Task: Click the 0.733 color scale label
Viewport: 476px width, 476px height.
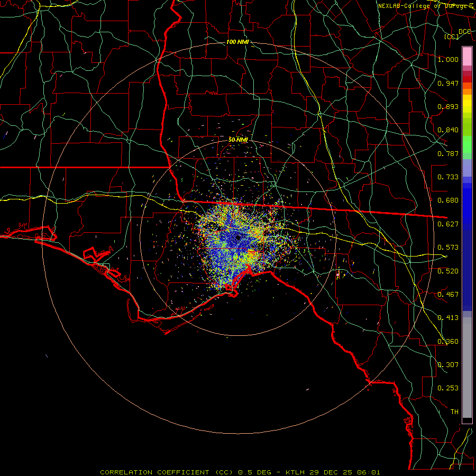Action: click(448, 177)
